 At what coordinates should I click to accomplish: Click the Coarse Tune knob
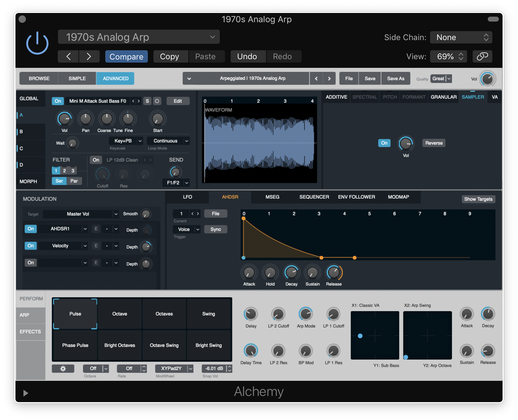coord(107,119)
